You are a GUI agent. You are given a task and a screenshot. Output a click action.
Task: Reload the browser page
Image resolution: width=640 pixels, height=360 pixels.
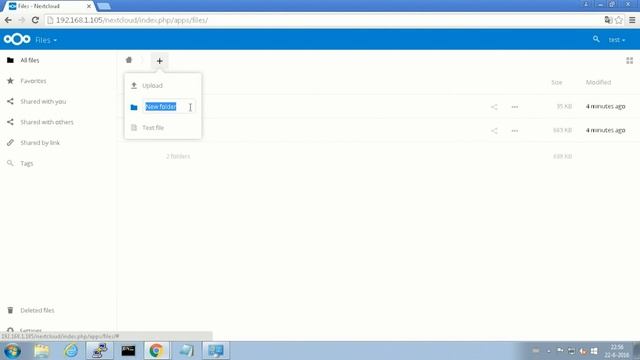tap(36, 20)
